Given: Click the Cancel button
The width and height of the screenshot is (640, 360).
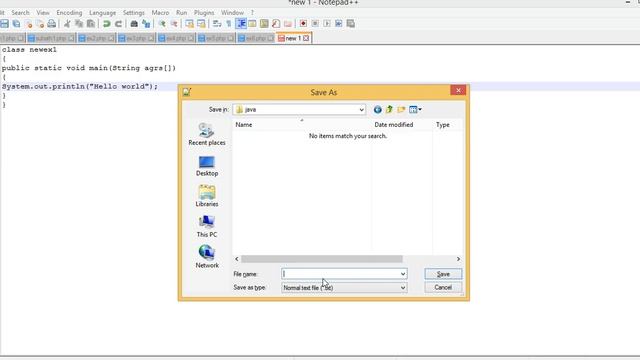Looking at the screenshot, I should tap(443, 287).
